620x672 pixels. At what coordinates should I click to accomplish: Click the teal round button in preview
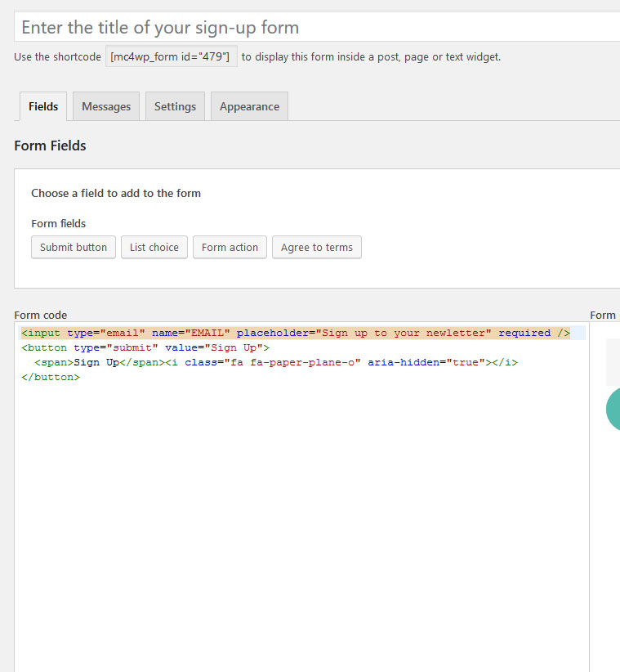tap(613, 409)
